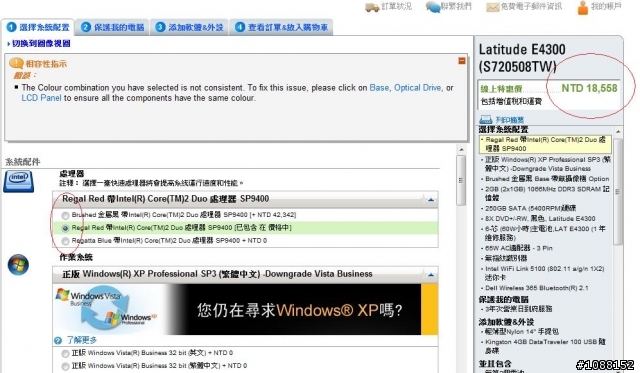Click 我的帳戶 text link
Image resolution: width=640 pixels, height=373 pixels.
pos(606,7)
